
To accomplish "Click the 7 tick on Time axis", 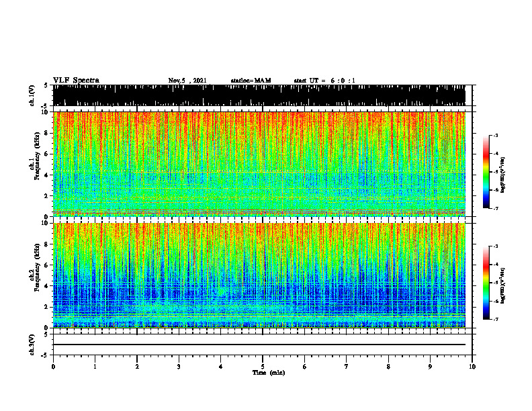I will (x=347, y=367).
